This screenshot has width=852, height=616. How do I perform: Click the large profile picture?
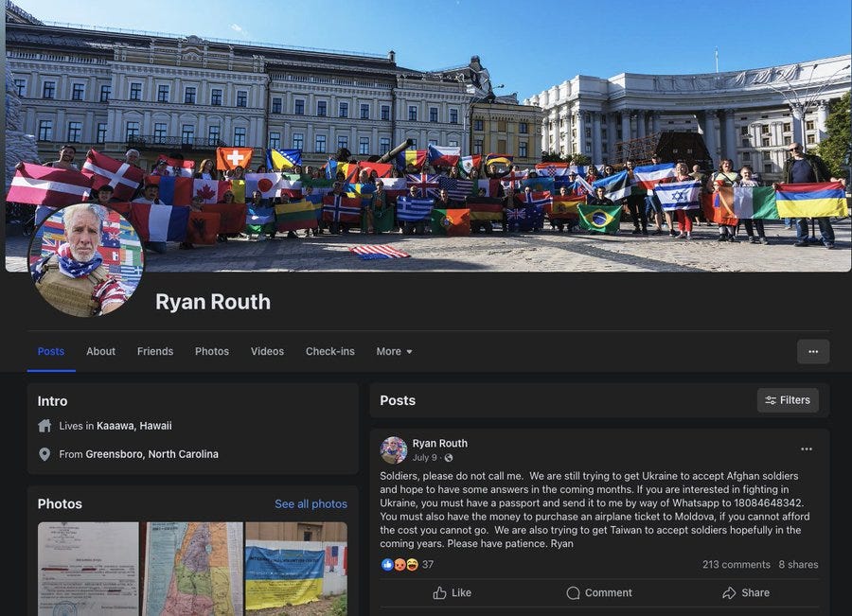[86, 259]
